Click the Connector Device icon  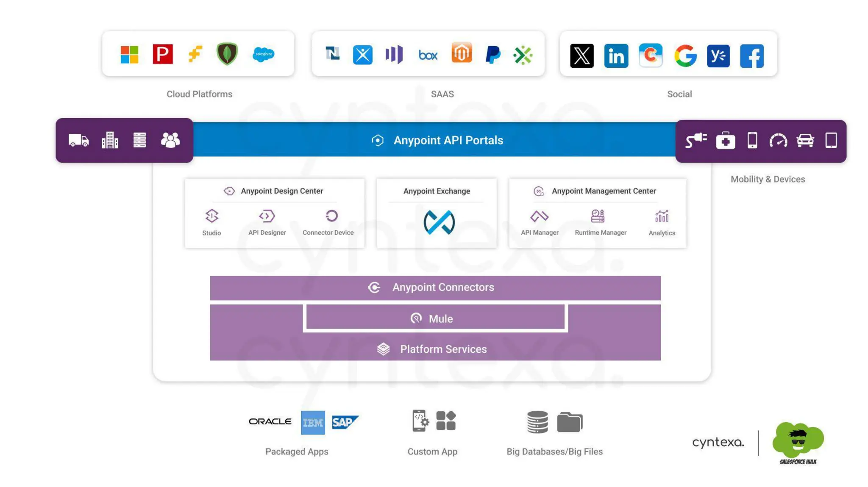pyautogui.click(x=331, y=216)
